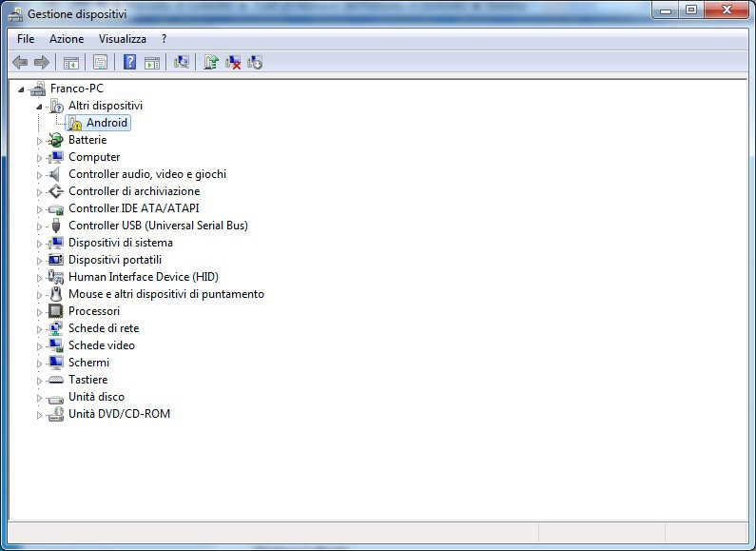756x551 pixels.
Task: Click the Processori chip icon
Action: click(x=56, y=311)
